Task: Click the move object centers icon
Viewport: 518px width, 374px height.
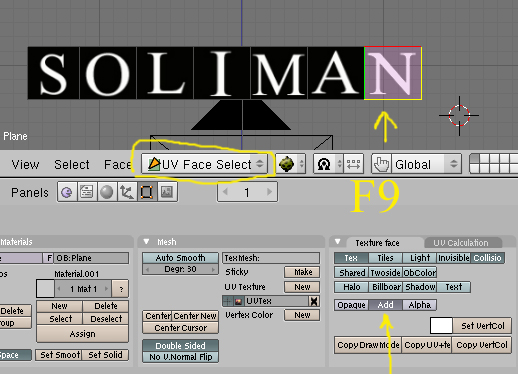Action: (x=353, y=164)
